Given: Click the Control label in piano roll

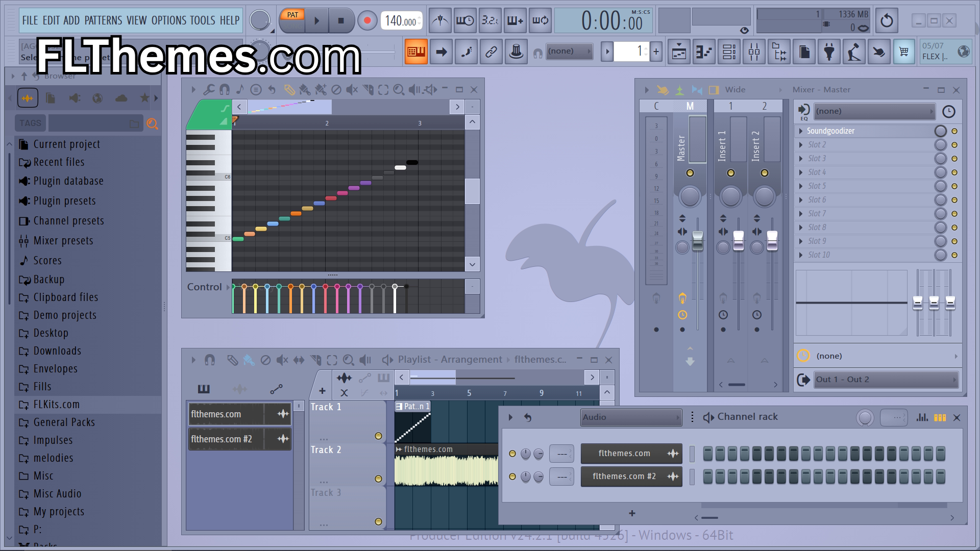Looking at the screenshot, I should pyautogui.click(x=204, y=287).
